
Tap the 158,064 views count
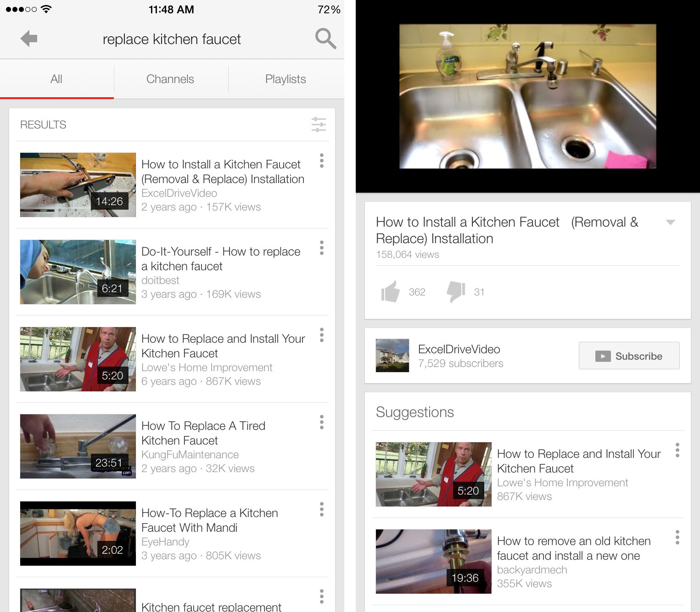click(408, 255)
